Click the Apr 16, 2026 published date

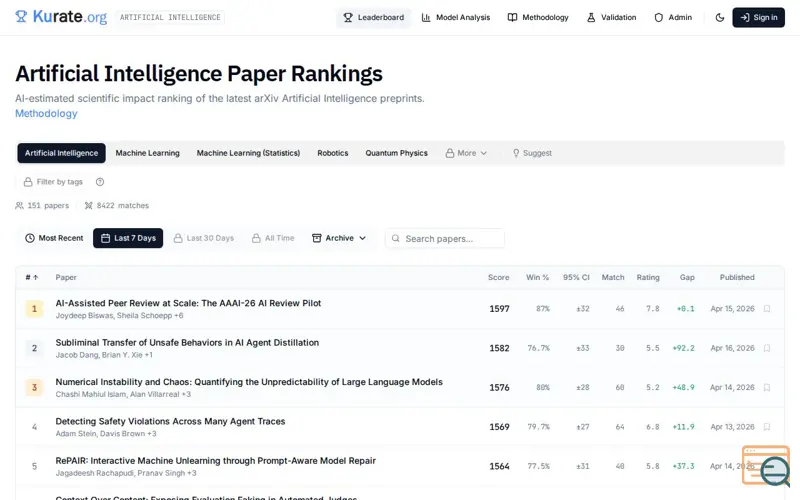(732, 348)
